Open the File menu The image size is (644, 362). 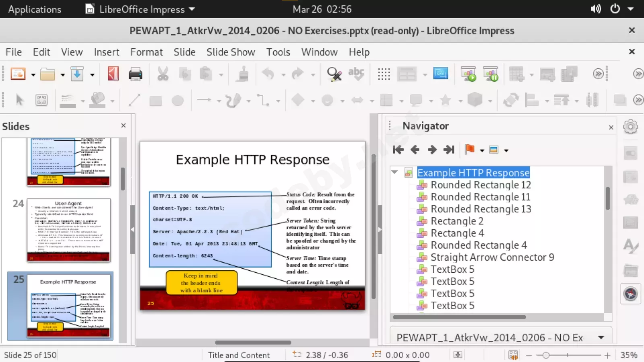[14, 52]
